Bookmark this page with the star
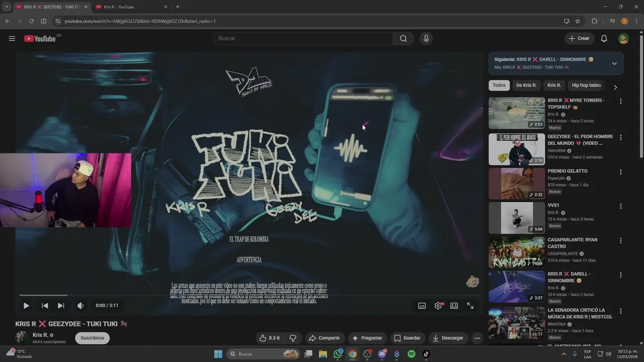 click(x=578, y=21)
